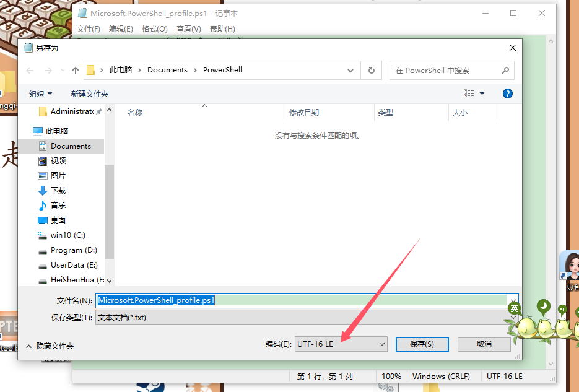Select 桌面 in navigation pane
The height and width of the screenshot is (392, 579).
pyautogui.click(x=58, y=220)
